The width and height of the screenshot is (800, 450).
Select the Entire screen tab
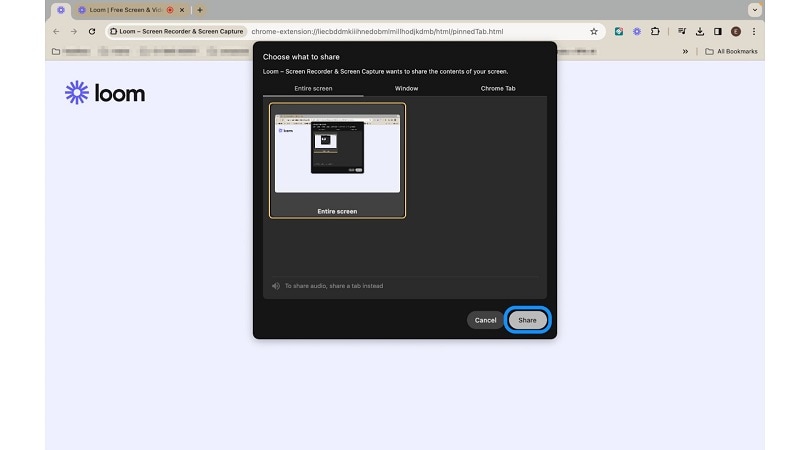click(x=313, y=88)
